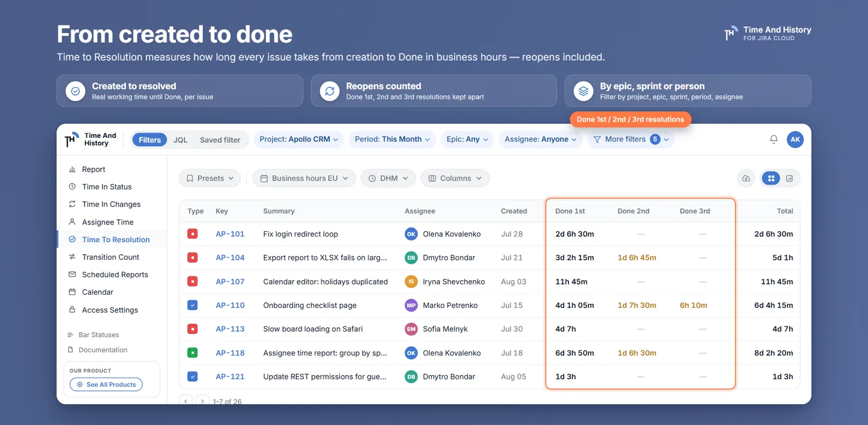Open the Assignee: Anyone dropdown
This screenshot has height=425, width=868.
pyautogui.click(x=540, y=139)
